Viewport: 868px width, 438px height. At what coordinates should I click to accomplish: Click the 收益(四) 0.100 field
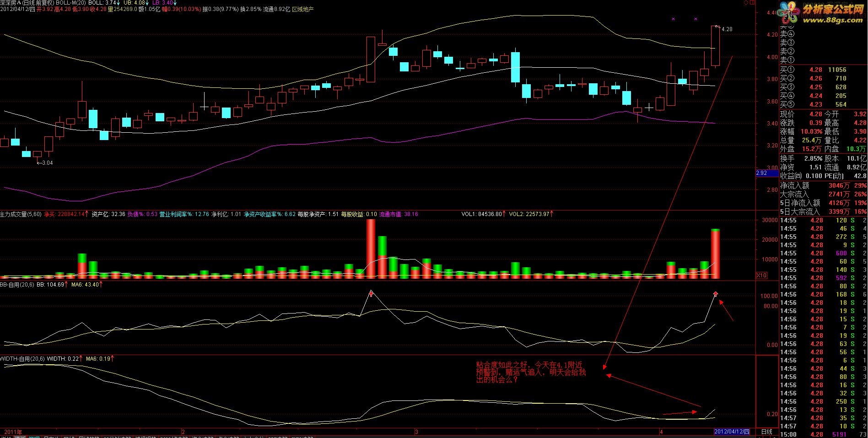coord(801,176)
